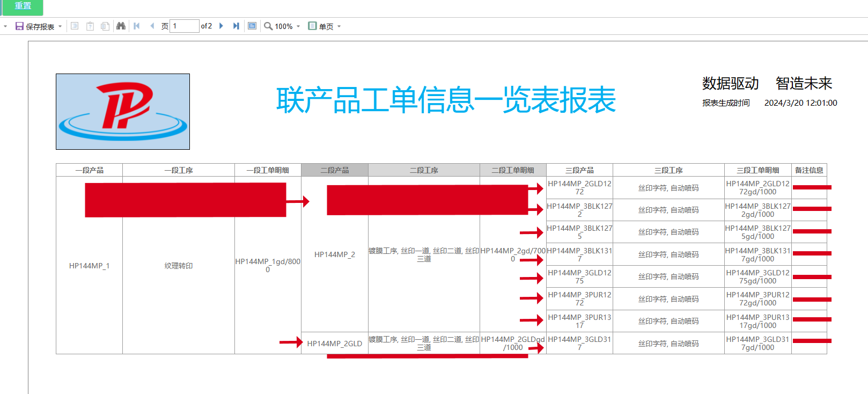This screenshot has width=868, height=394.
Task: Expand the 100% zoom level dropdown
Action: (298, 26)
